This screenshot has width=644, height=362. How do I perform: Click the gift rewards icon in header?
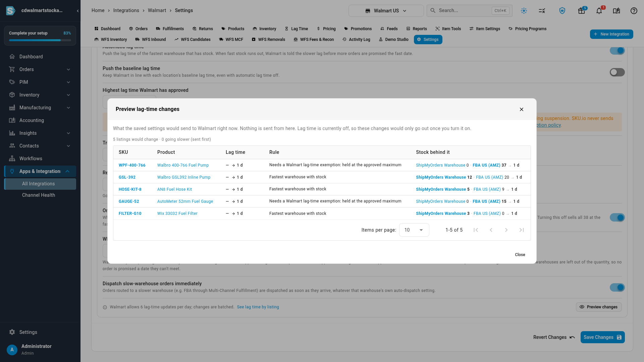(582, 11)
